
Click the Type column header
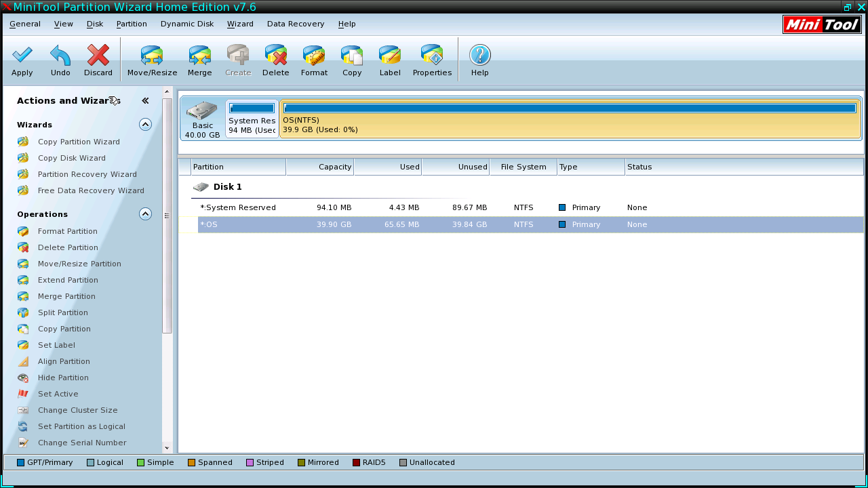pyautogui.click(x=591, y=167)
